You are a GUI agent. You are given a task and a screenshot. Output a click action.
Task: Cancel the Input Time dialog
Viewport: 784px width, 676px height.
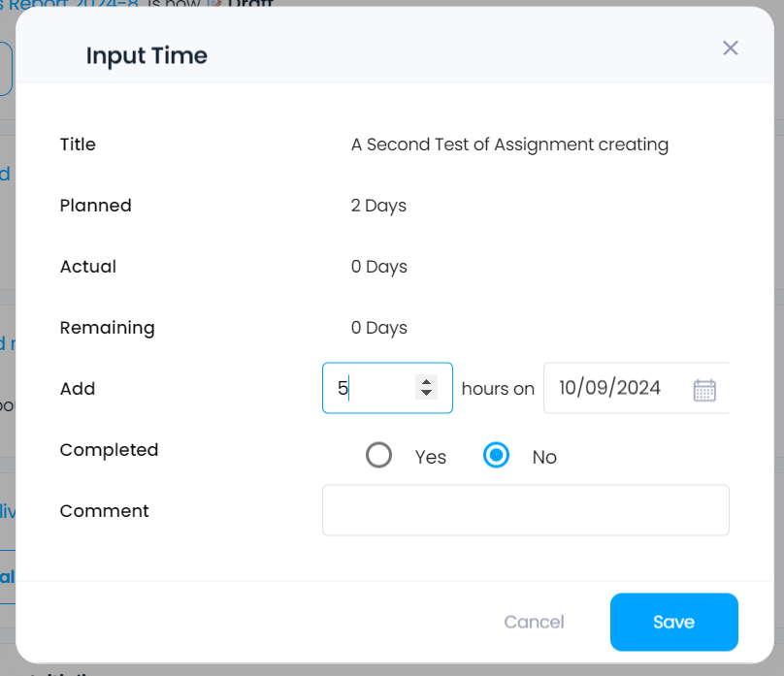click(534, 622)
